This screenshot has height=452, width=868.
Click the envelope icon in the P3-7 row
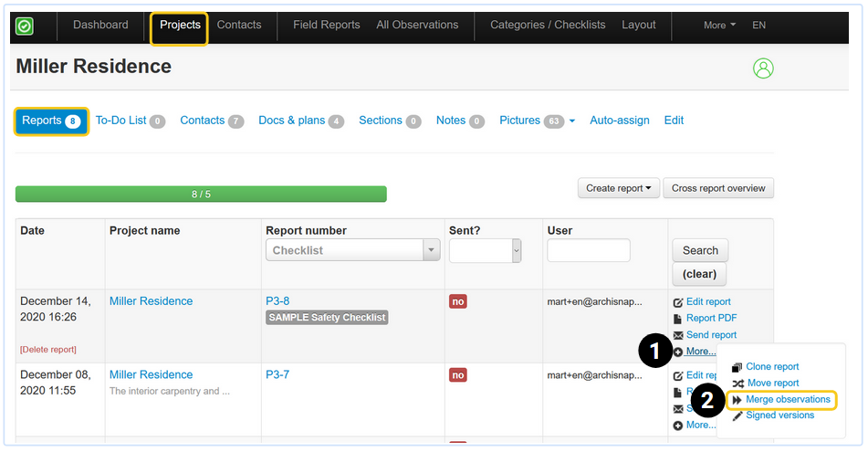pyautogui.click(x=678, y=409)
